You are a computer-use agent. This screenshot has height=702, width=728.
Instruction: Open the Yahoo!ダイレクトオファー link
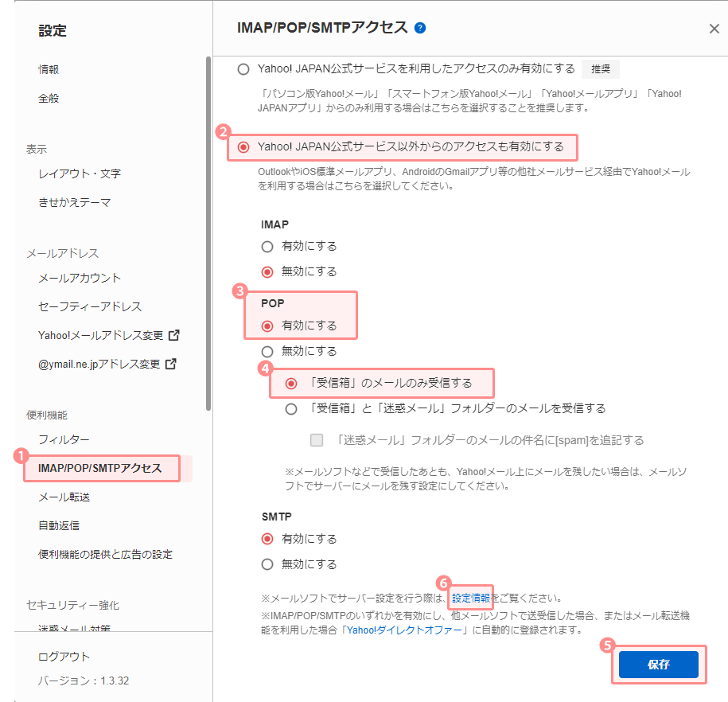(404, 630)
